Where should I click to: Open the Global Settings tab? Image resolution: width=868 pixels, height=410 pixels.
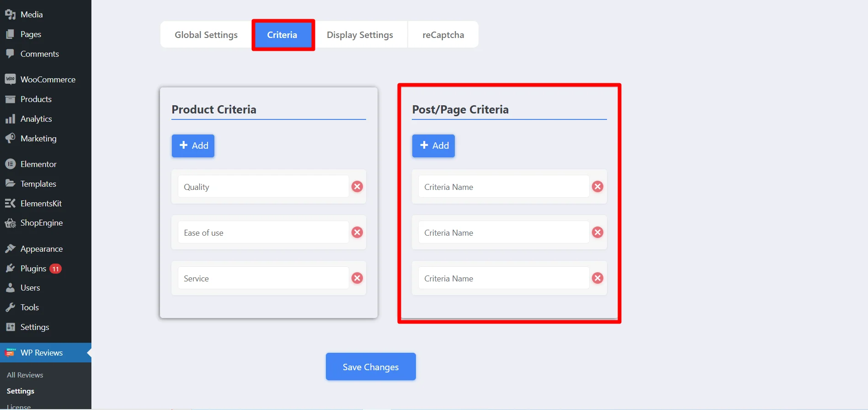point(206,35)
